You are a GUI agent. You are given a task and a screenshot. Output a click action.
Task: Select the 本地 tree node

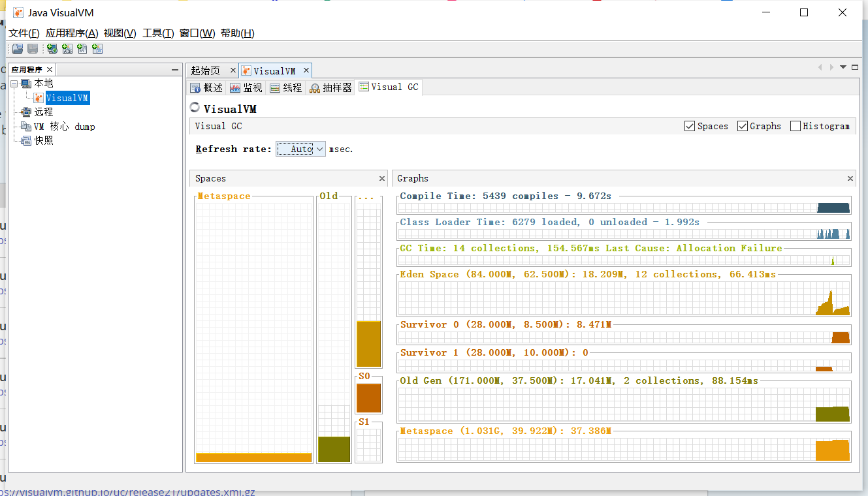pos(44,84)
